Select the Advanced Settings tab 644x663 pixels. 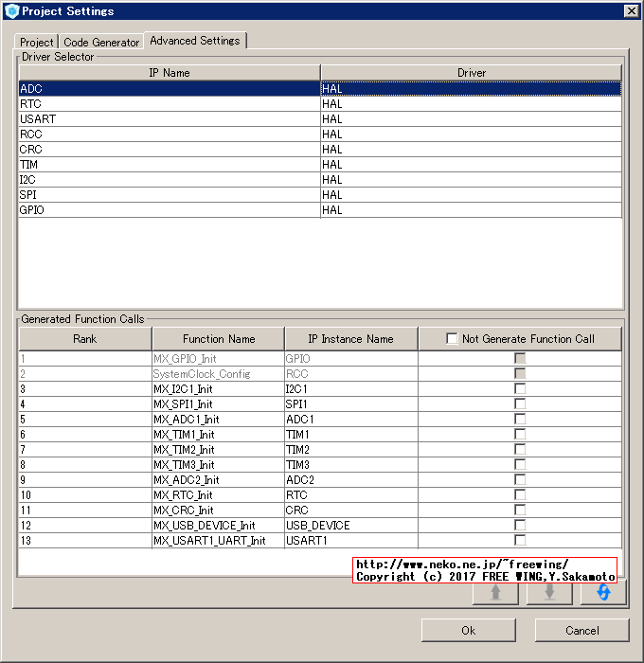pos(195,41)
